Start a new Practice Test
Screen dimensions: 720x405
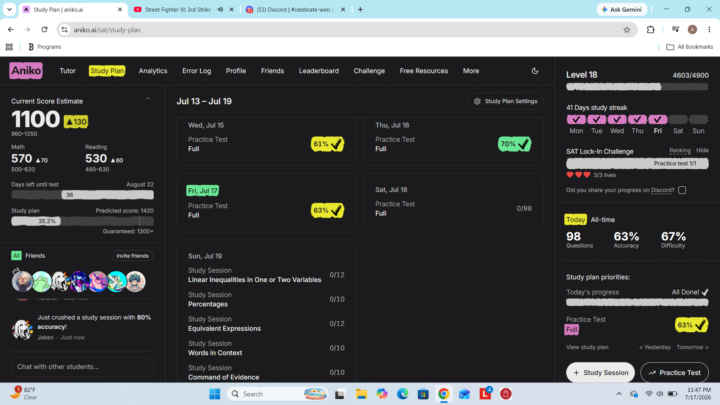click(674, 372)
